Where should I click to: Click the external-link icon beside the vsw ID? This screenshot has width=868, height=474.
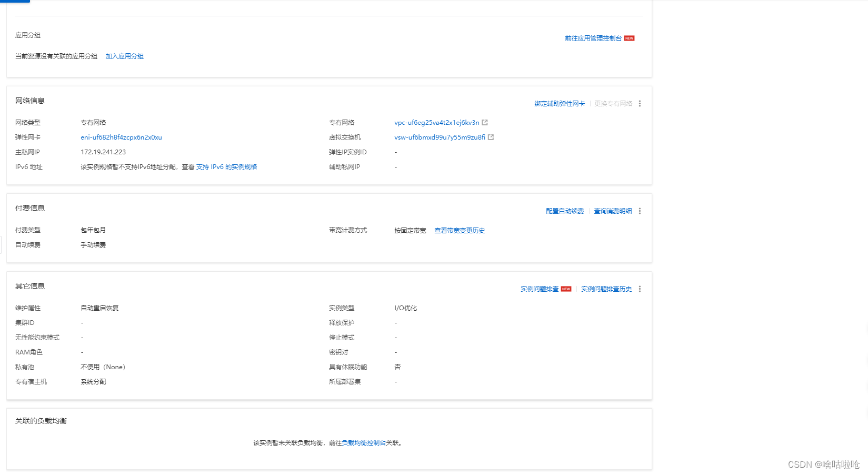491,137
